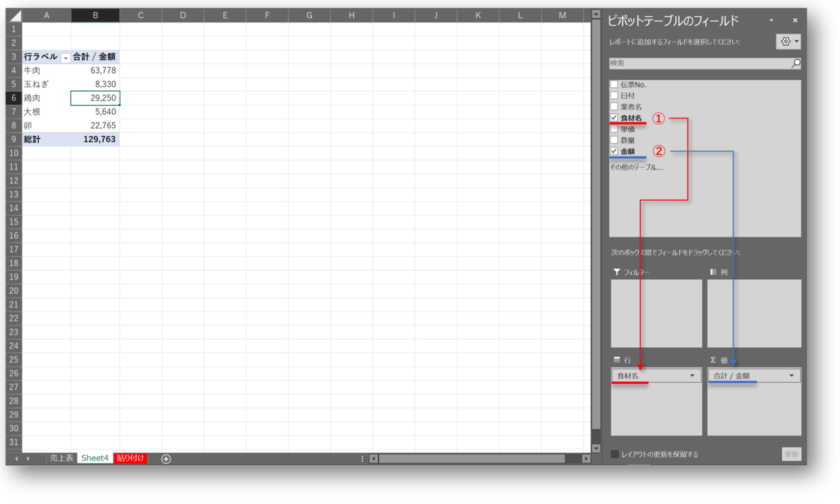This screenshot has width=840, height=504.
Task: Check the 日付 field checkbox
Action: click(614, 95)
